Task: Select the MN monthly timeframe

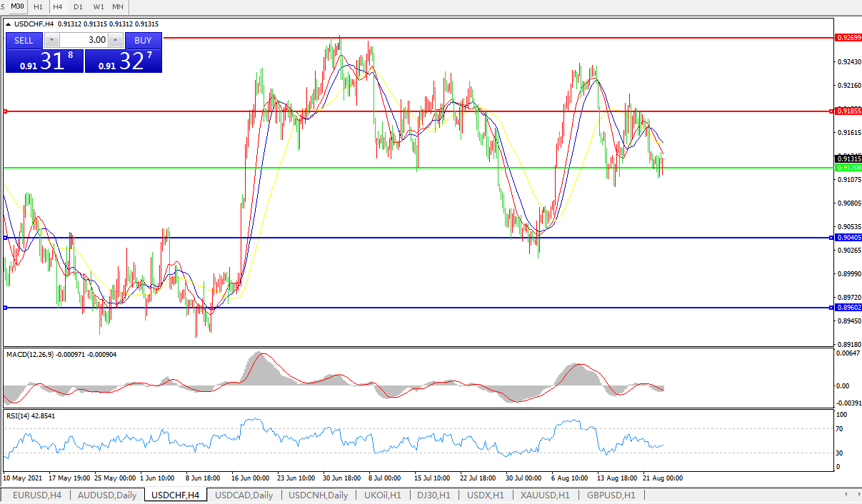Action: tap(118, 6)
